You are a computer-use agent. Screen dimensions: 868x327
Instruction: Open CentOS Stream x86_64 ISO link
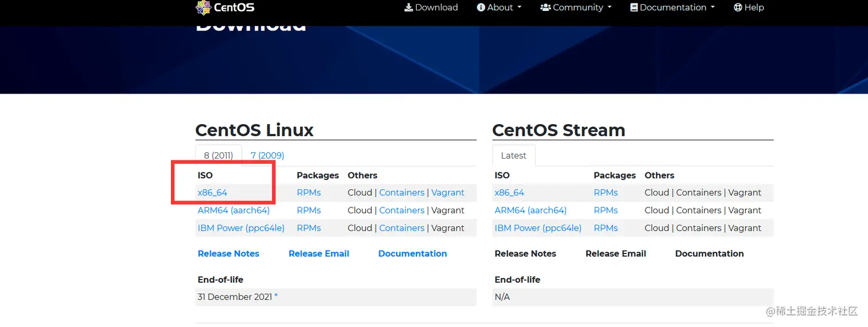click(x=509, y=193)
